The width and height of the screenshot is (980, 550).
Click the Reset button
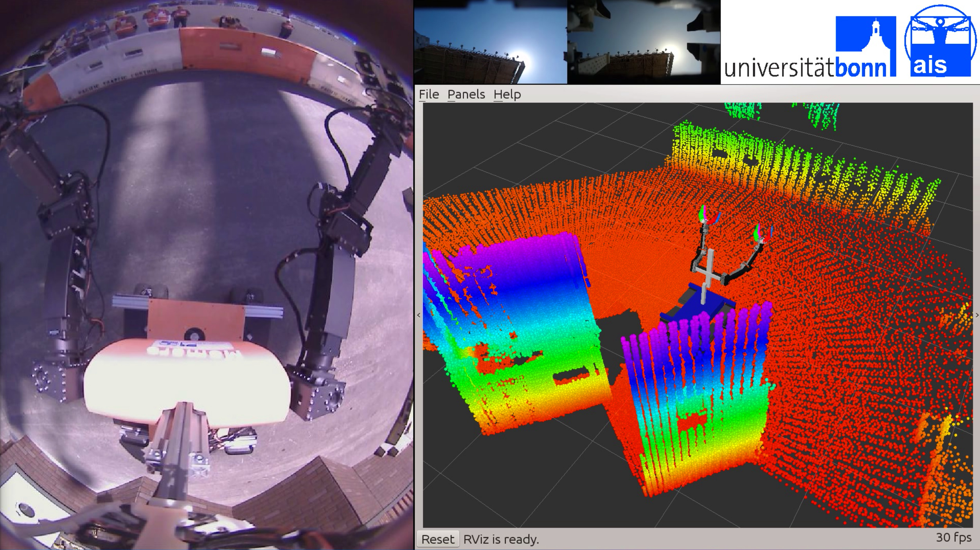click(x=438, y=539)
